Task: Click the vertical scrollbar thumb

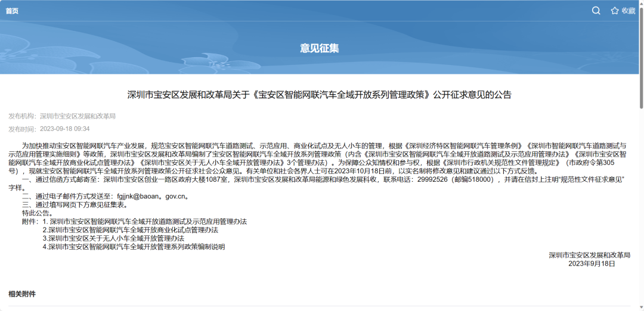Action: click(x=641, y=57)
